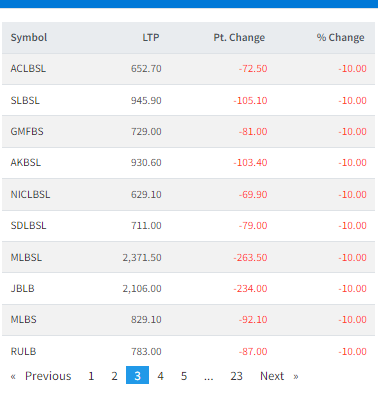
Task: Sort by Pt. Change column header
Action: coord(239,37)
